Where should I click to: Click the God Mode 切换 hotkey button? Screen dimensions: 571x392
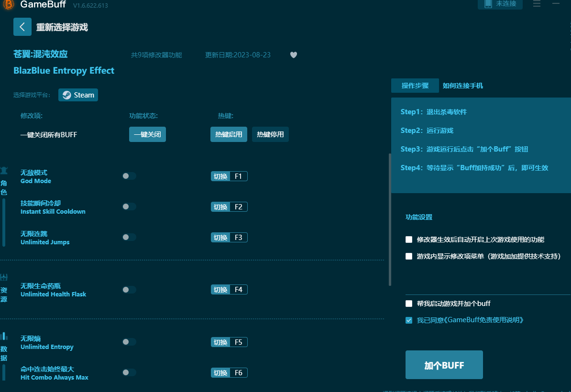tap(220, 176)
